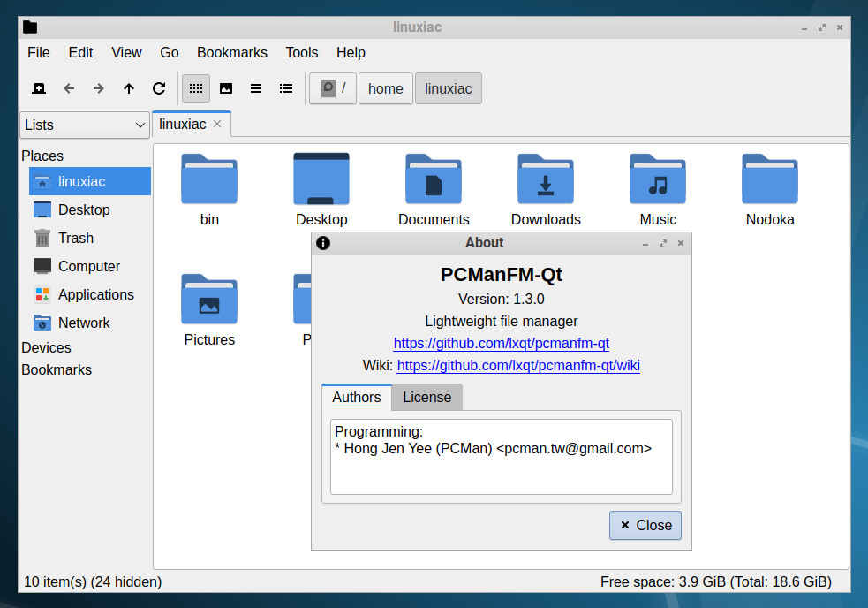Go up to the parent folder
Screen dimensions: 868x608
pos(128,88)
